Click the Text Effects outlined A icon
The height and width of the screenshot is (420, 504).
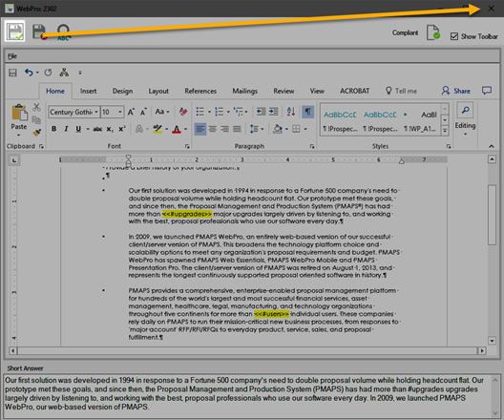pyautogui.click(x=139, y=129)
